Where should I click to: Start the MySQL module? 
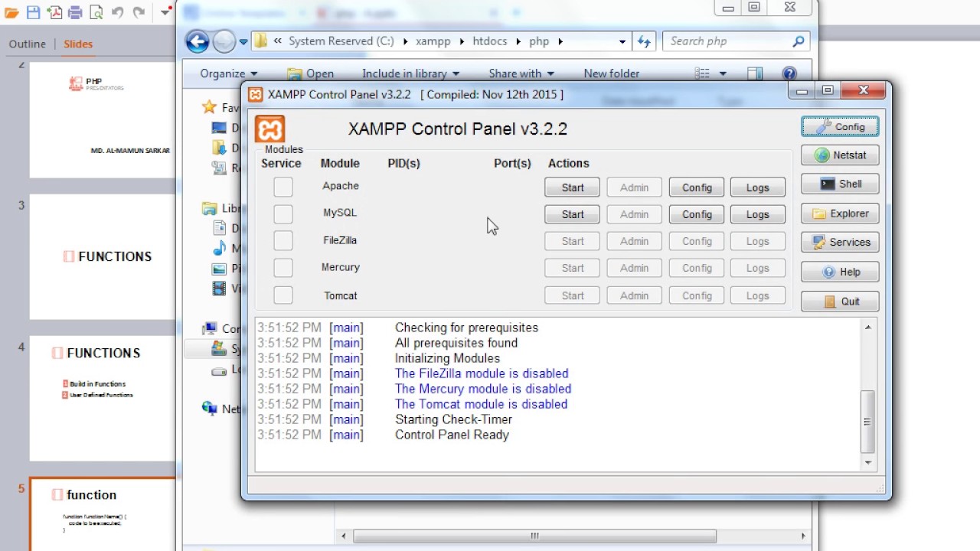coord(572,214)
